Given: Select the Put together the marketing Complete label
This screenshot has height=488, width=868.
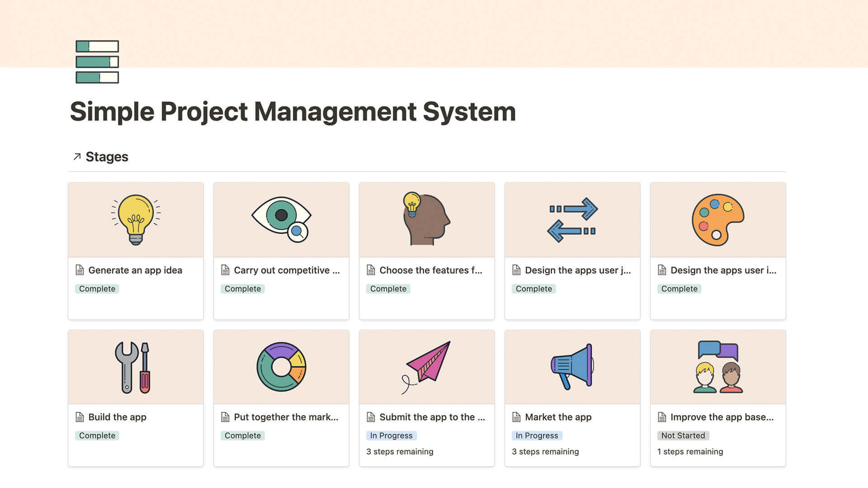Looking at the screenshot, I should pos(242,435).
